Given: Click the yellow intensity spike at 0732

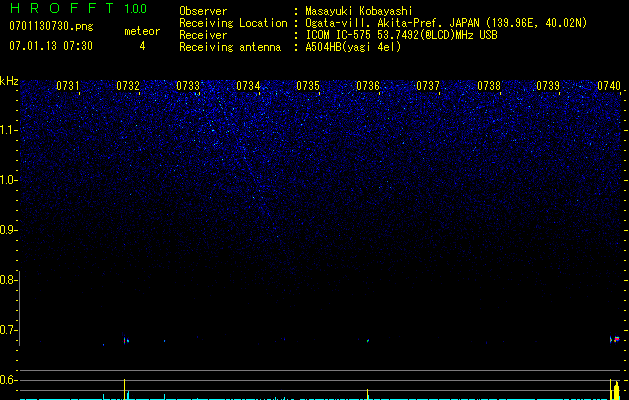Looking at the screenshot, I should (124, 389).
